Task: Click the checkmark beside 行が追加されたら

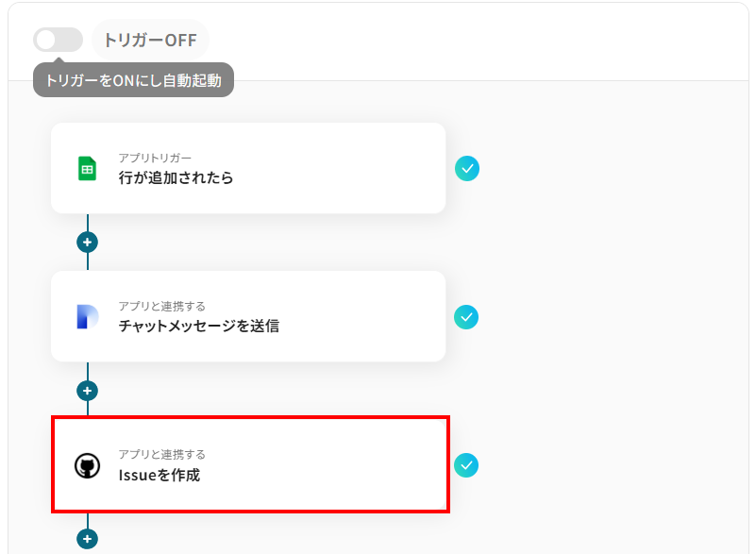Action: click(x=467, y=169)
